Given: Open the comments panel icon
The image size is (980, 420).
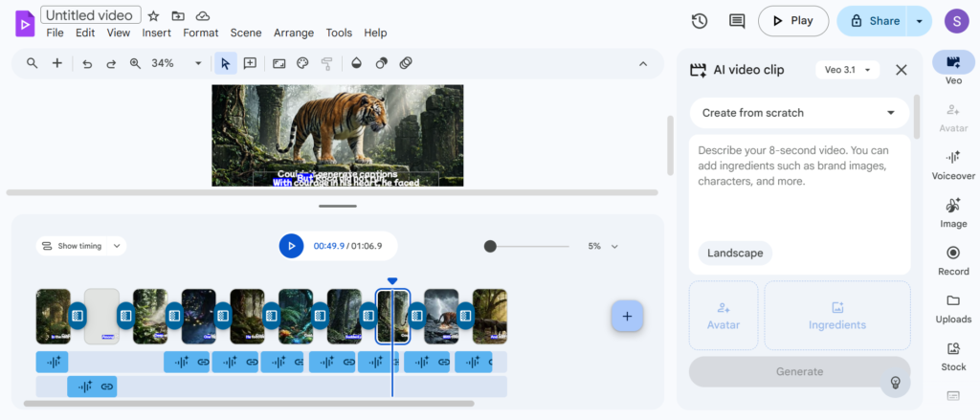Looking at the screenshot, I should (737, 21).
